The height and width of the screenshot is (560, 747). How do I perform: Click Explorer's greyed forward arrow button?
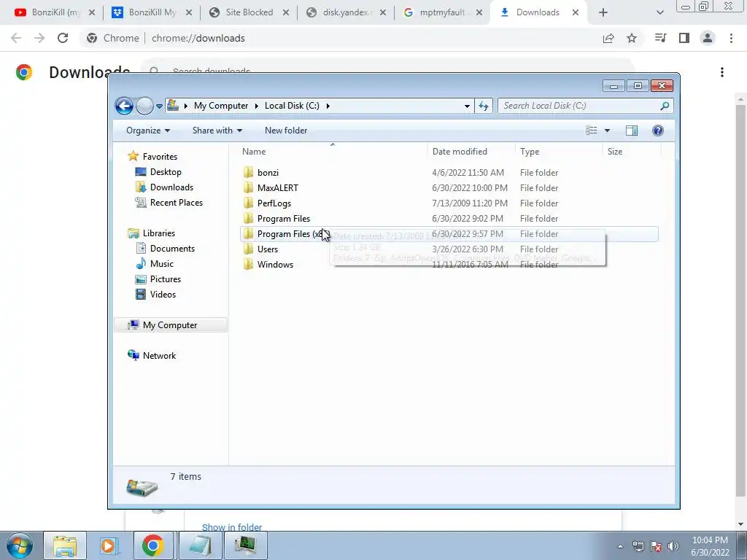(144, 106)
